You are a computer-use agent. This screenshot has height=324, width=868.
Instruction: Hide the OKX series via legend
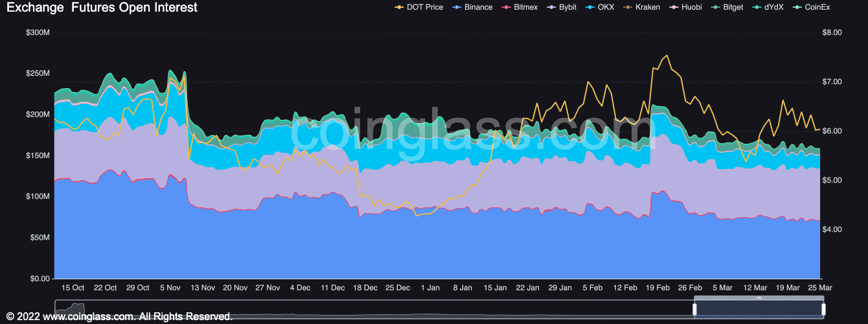coord(599,7)
